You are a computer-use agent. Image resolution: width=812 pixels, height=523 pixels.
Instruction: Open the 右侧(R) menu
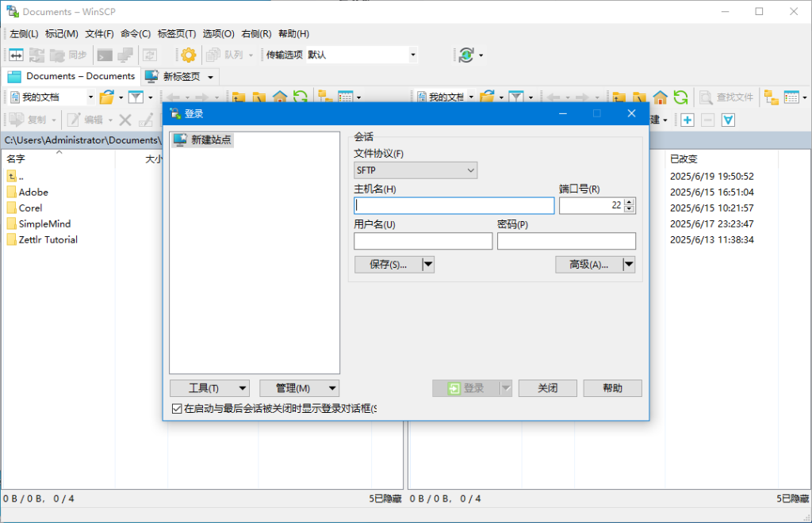pos(256,33)
